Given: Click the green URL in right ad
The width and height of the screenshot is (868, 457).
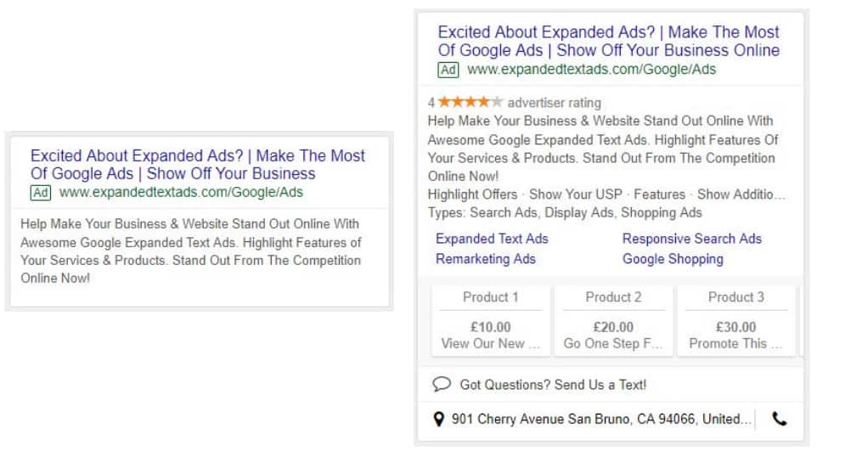Looking at the screenshot, I should pos(591,70).
